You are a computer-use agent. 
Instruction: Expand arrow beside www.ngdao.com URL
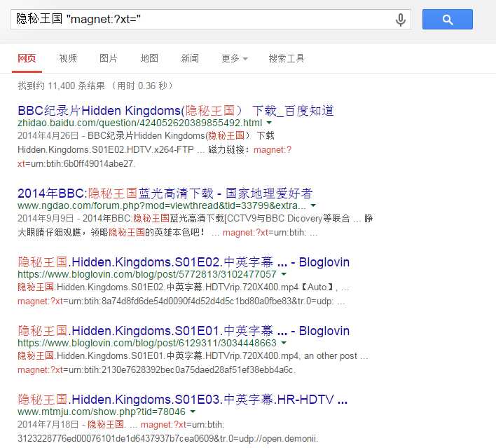[313, 205]
